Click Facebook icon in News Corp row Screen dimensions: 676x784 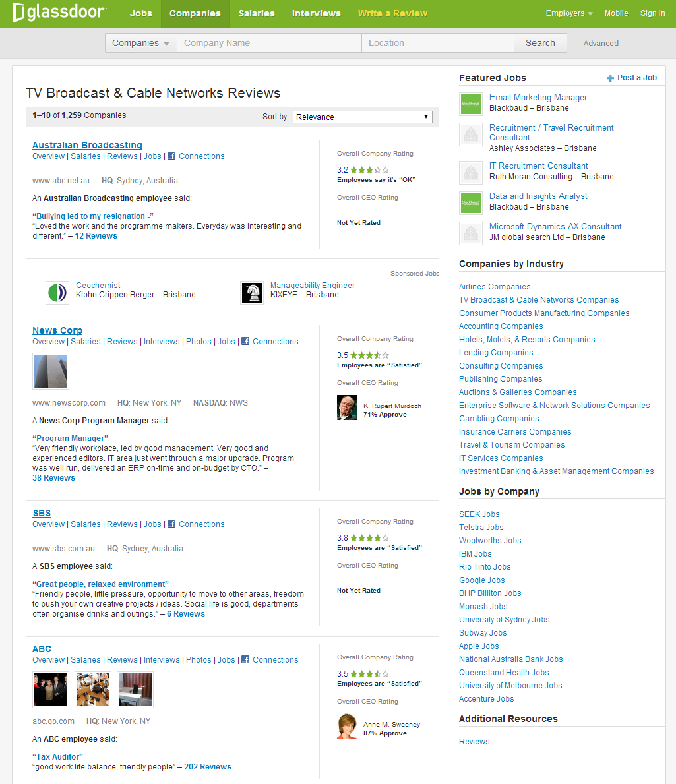[245, 341]
